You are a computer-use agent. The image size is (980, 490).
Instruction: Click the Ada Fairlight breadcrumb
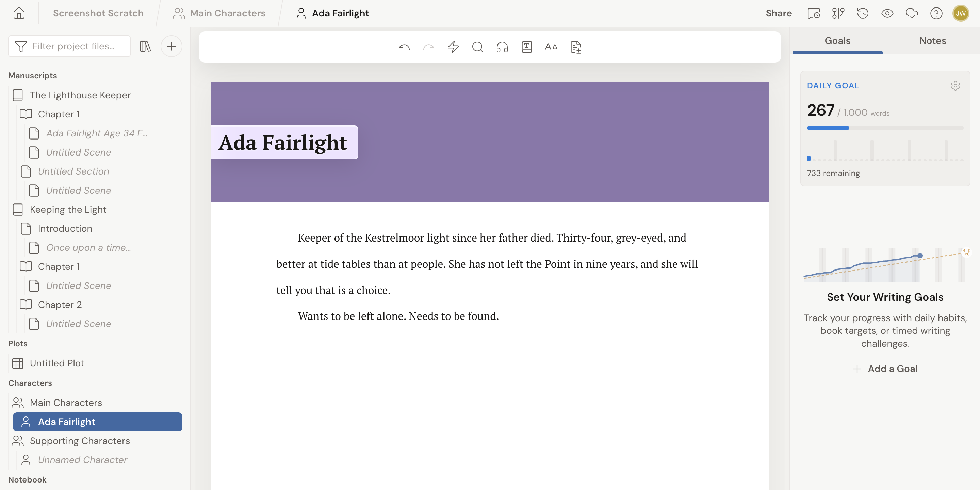click(332, 13)
